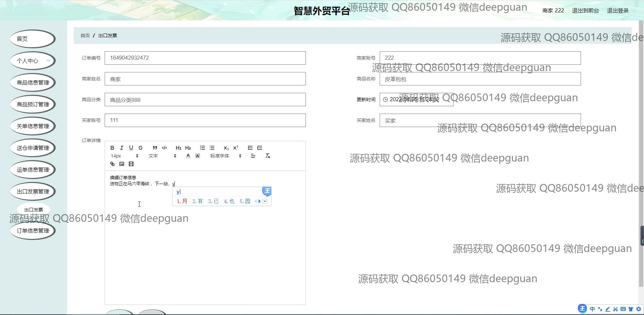Expand the 个人中心 sidebar menu

(33, 61)
